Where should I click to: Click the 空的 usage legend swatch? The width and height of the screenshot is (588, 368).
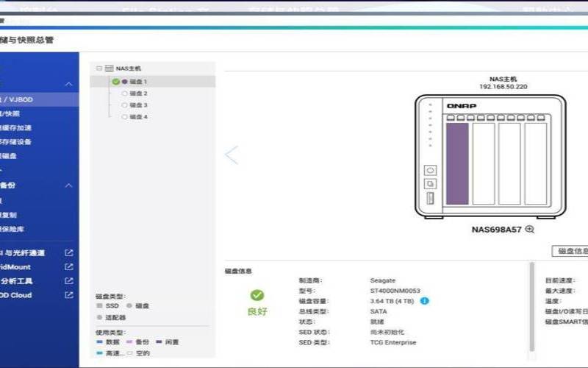[130, 353]
